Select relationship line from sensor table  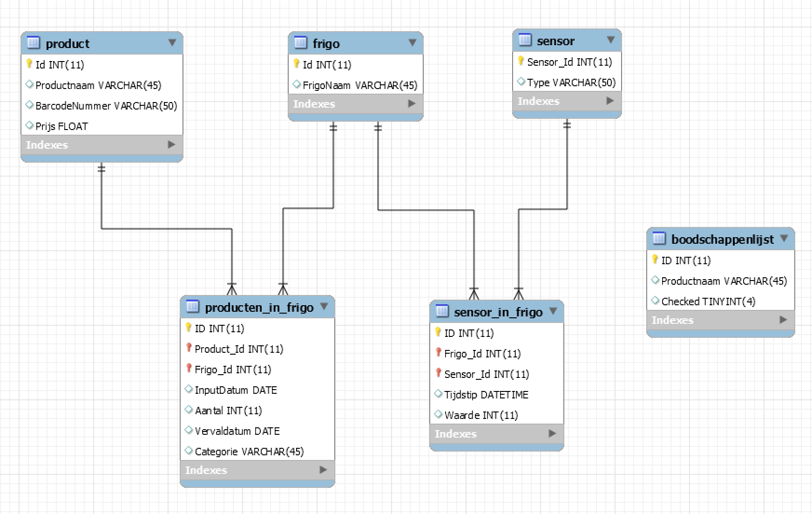[542, 209]
